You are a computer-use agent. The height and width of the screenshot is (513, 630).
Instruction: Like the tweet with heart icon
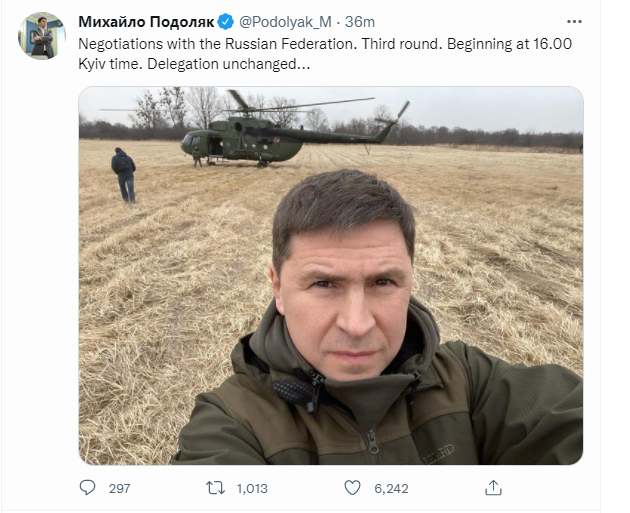352,488
